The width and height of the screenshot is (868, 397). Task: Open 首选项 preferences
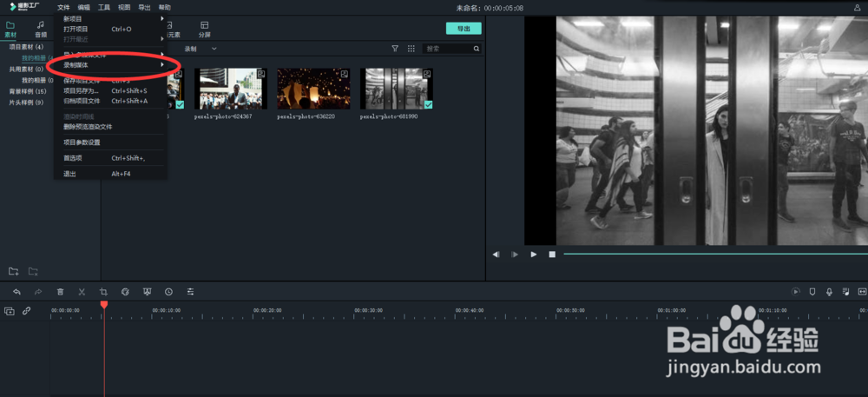[x=111, y=158]
